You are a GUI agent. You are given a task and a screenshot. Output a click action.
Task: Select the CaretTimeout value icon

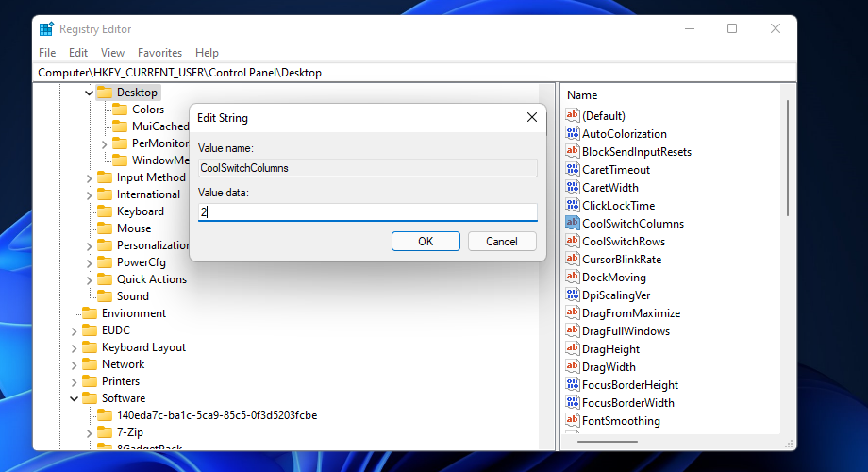point(573,169)
